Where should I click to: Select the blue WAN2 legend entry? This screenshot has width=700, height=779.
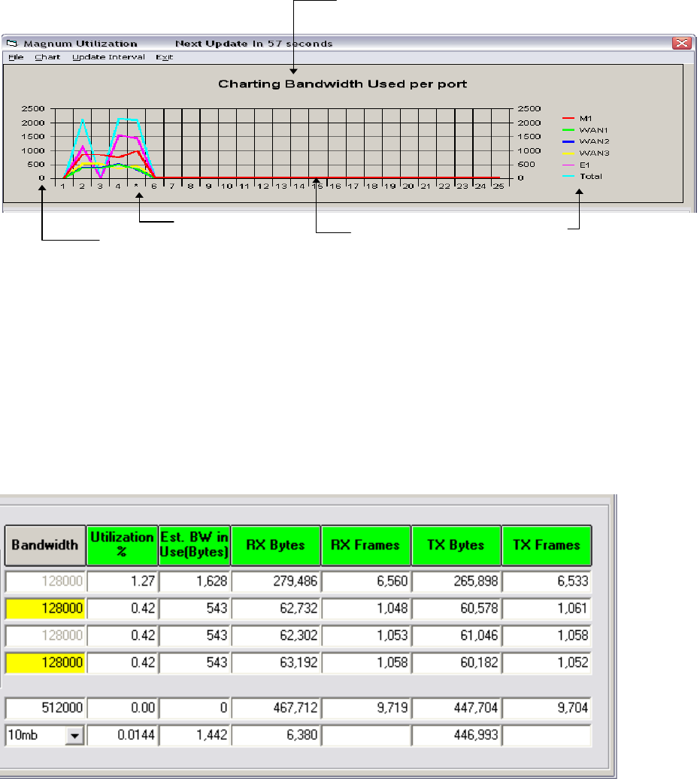(587, 141)
